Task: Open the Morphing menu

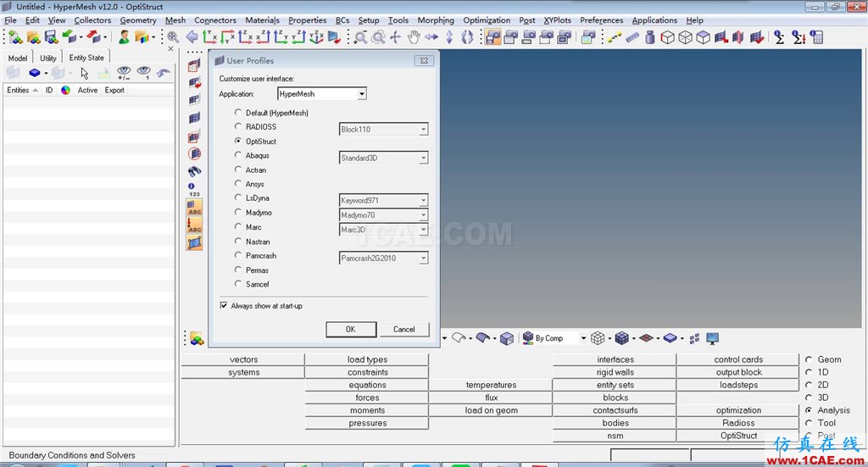Action: pyautogui.click(x=436, y=20)
